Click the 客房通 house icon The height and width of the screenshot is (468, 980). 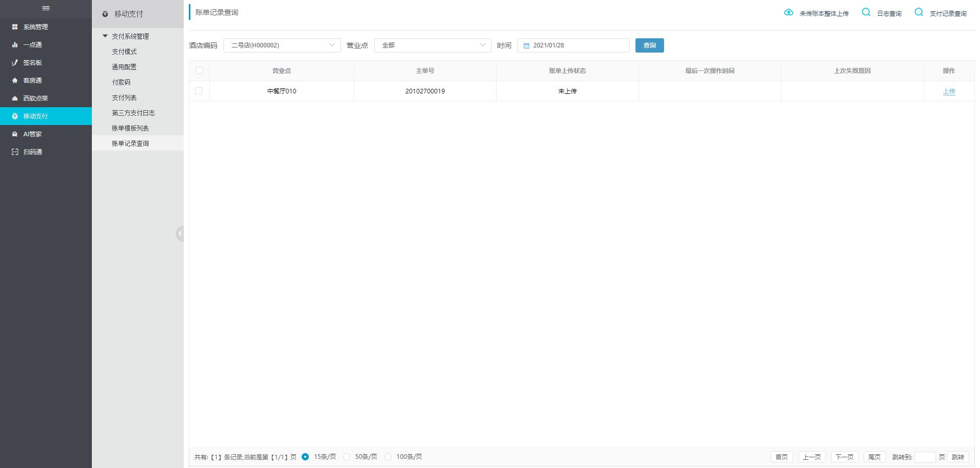[x=15, y=81]
